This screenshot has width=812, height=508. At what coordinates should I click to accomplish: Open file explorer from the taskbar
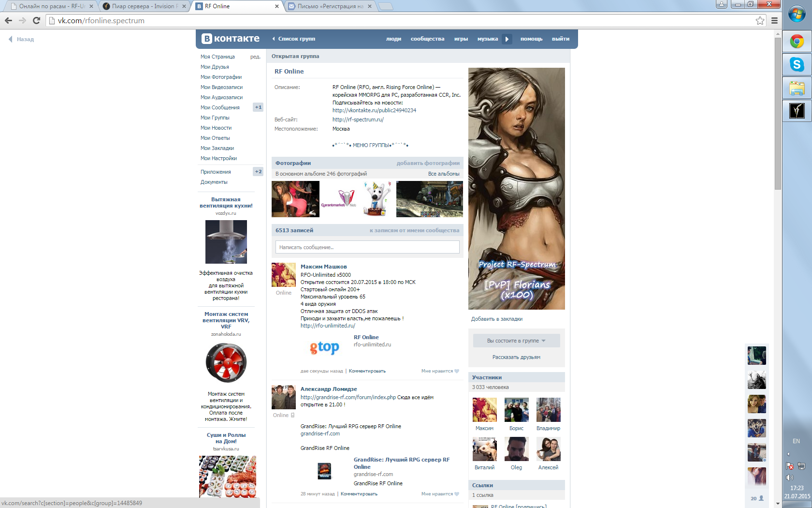pyautogui.click(x=797, y=88)
